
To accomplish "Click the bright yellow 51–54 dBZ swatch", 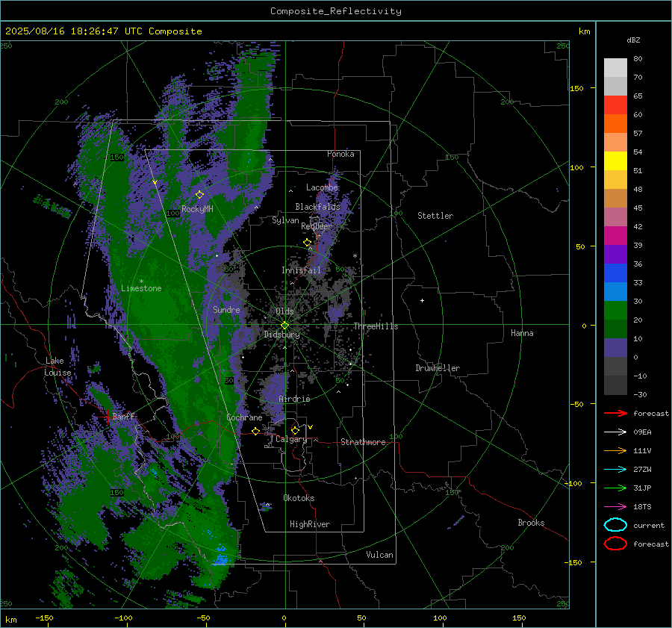I will 615,161.
